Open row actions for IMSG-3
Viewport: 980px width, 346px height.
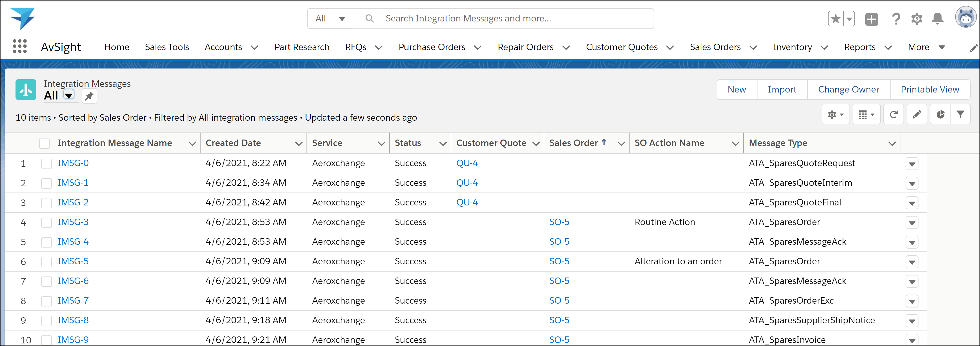pos(912,223)
